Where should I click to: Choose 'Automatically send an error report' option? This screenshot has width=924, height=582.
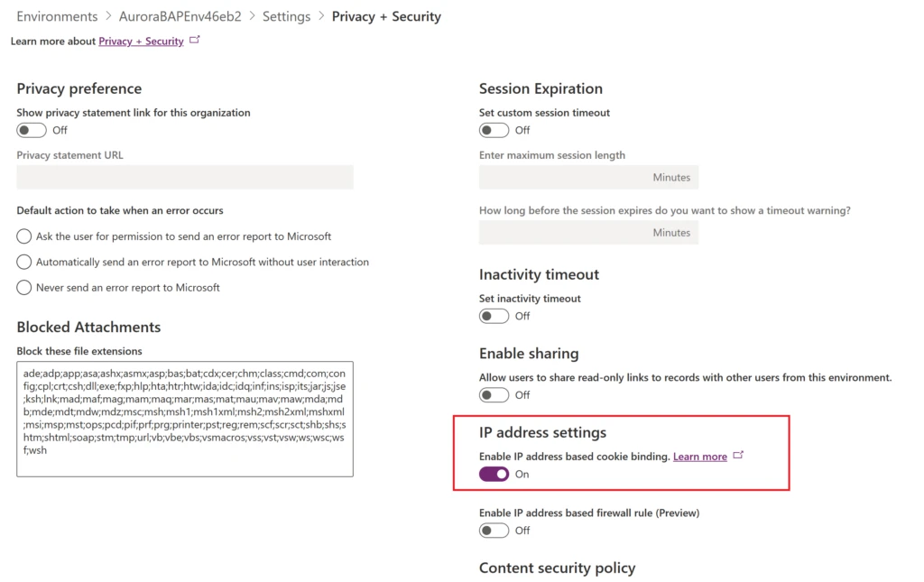[24, 262]
